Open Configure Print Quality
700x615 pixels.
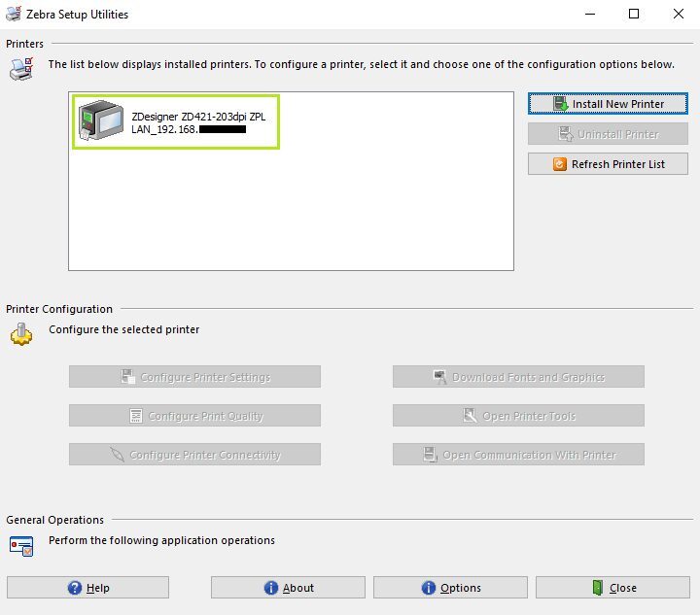click(194, 416)
